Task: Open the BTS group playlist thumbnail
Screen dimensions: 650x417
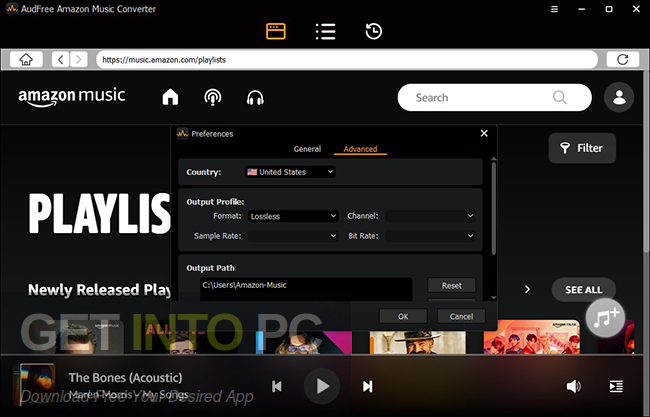Action: tap(532, 337)
